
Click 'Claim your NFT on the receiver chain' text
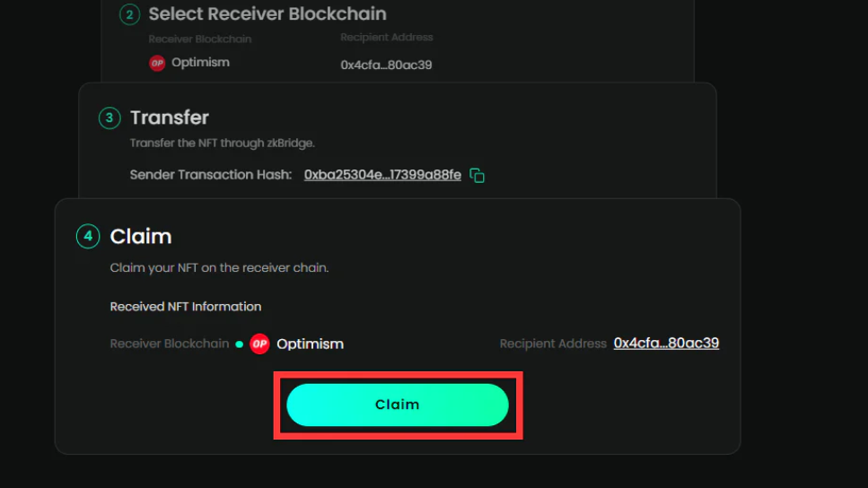pos(219,268)
